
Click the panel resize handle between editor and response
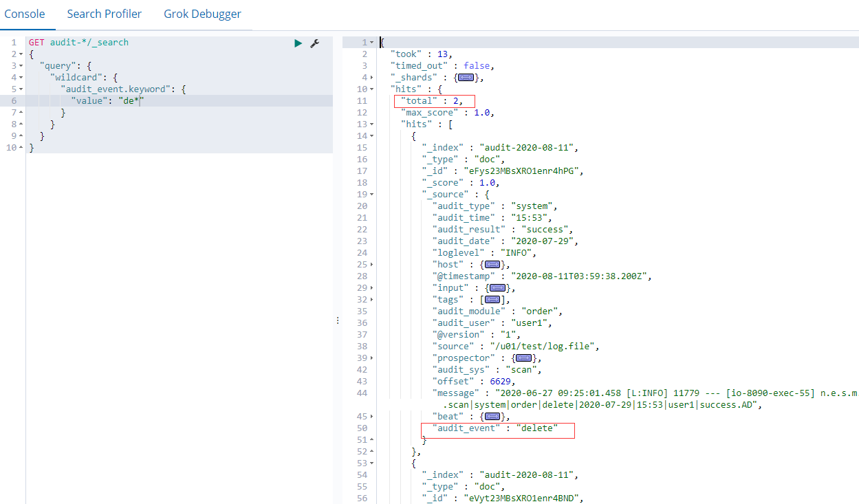(337, 320)
